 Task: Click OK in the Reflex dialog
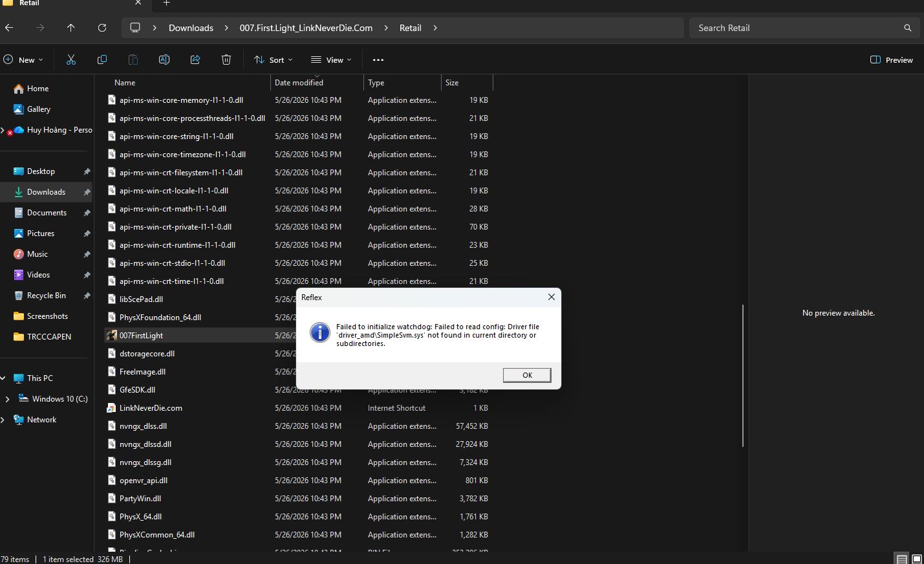click(527, 375)
